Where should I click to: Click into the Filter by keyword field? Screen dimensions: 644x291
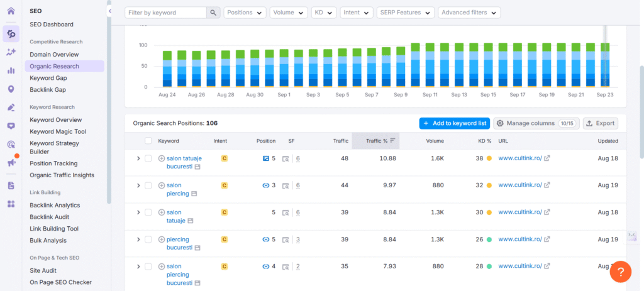tap(165, 13)
